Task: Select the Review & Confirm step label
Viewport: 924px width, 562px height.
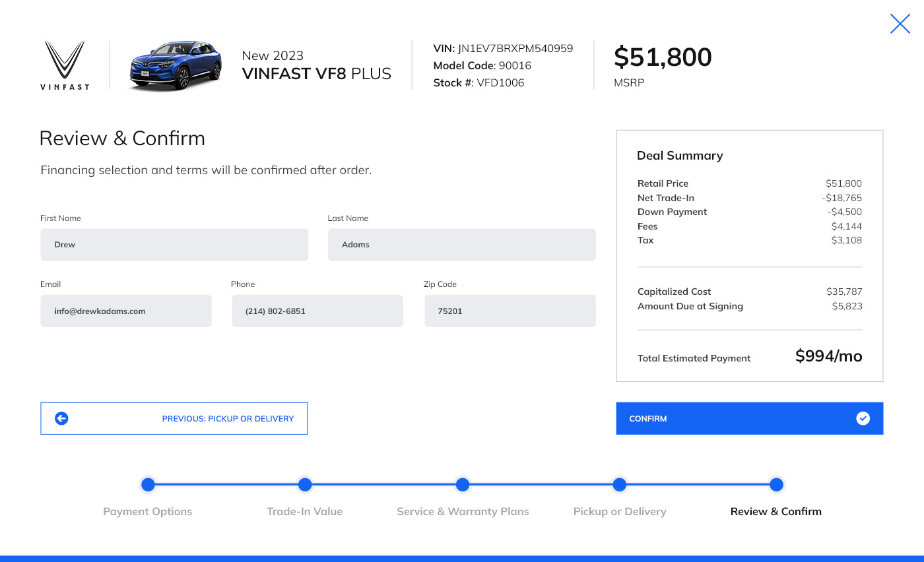Action: [776, 511]
